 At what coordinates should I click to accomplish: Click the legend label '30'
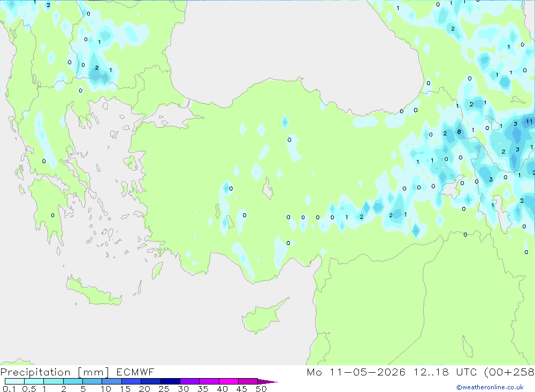tap(184, 389)
